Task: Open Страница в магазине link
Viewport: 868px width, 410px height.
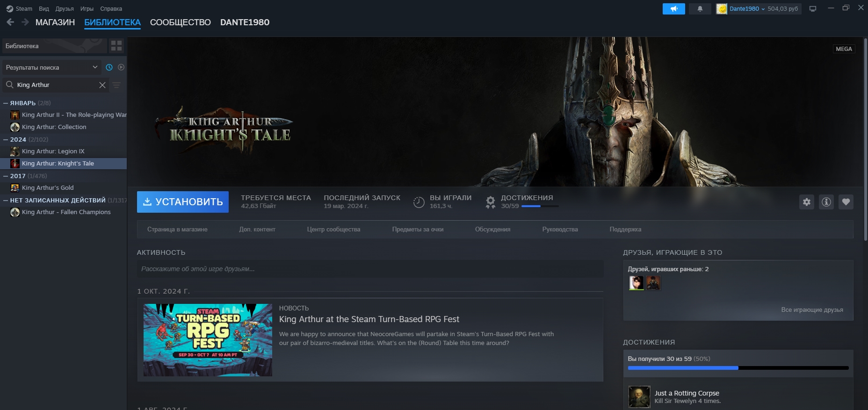Action: point(177,230)
